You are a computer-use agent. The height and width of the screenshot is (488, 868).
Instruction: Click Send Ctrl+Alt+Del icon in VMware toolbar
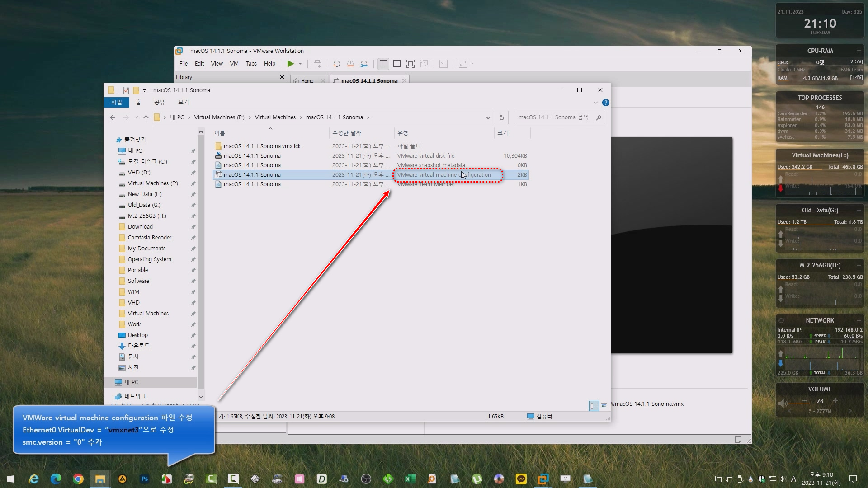click(x=317, y=64)
